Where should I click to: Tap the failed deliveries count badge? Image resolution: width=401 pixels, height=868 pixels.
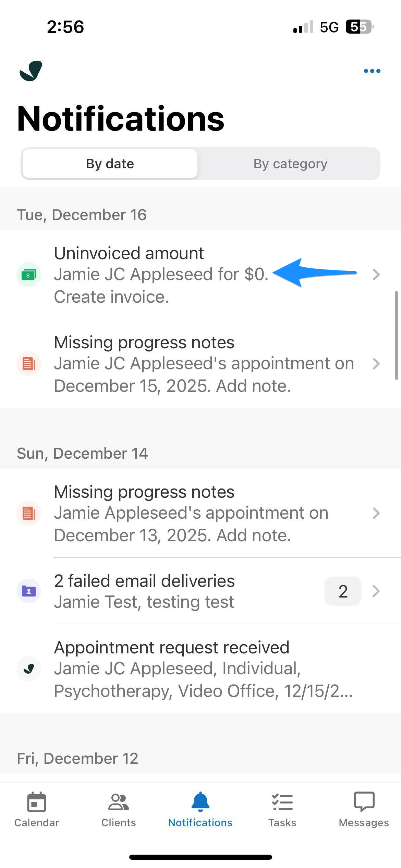343,591
